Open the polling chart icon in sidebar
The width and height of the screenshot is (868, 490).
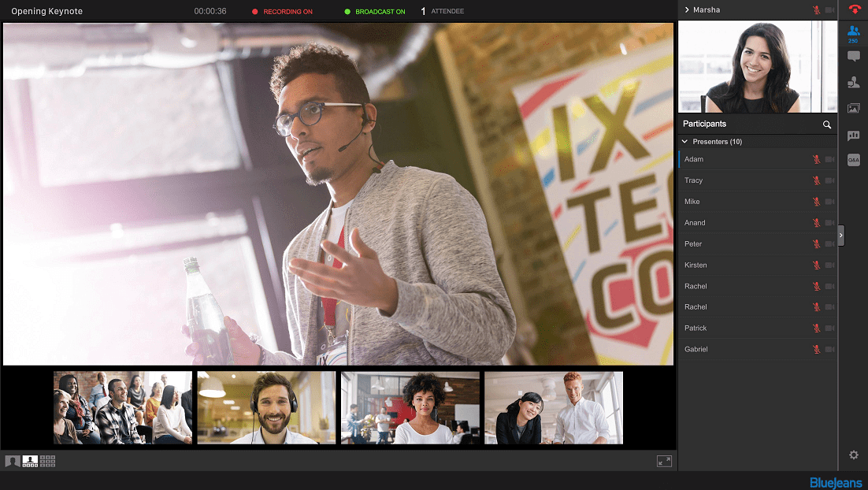pos(853,136)
